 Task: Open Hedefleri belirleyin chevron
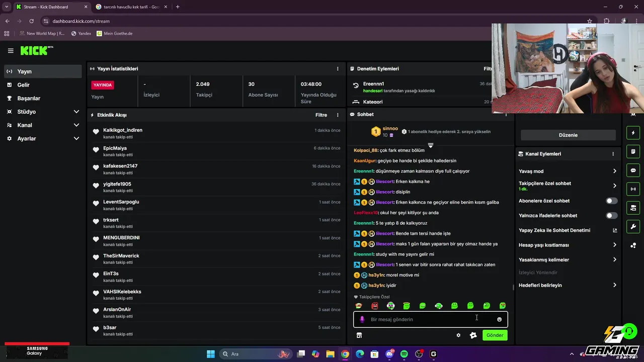[x=614, y=285]
